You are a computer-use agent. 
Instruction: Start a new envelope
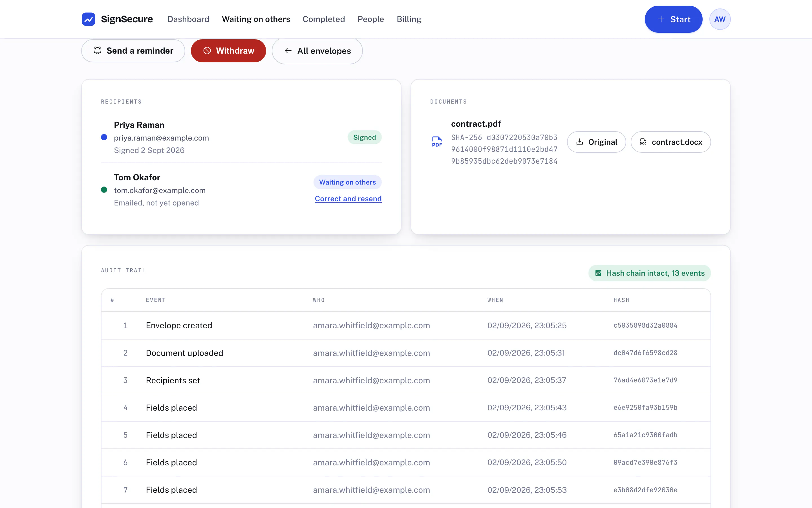[673, 19]
